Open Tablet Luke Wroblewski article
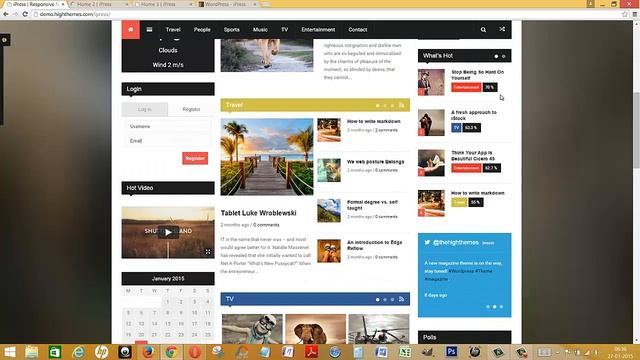 click(258, 213)
